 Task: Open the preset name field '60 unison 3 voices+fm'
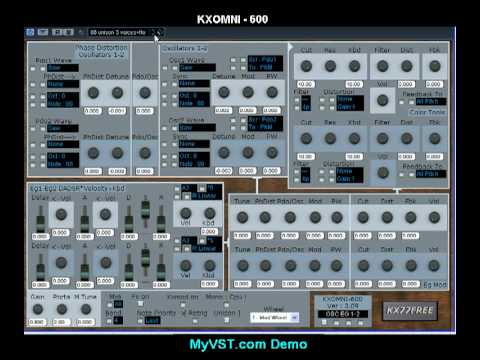coord(118,33)
